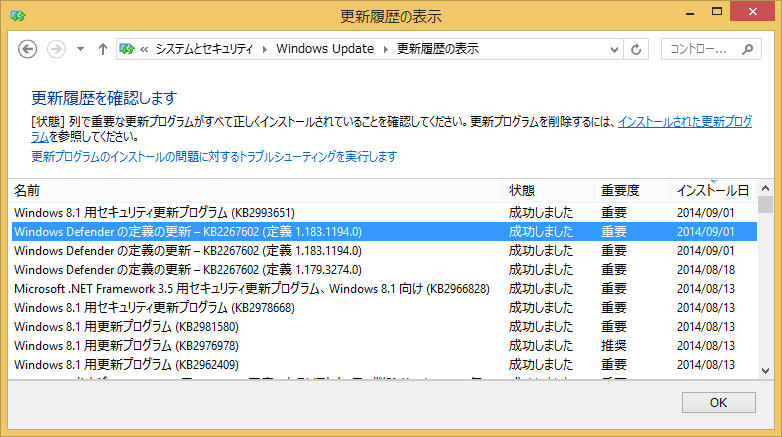This screenshot has height=437, width=782.
Task: Click 2014/08/18 install date cell
Action: 706,269
